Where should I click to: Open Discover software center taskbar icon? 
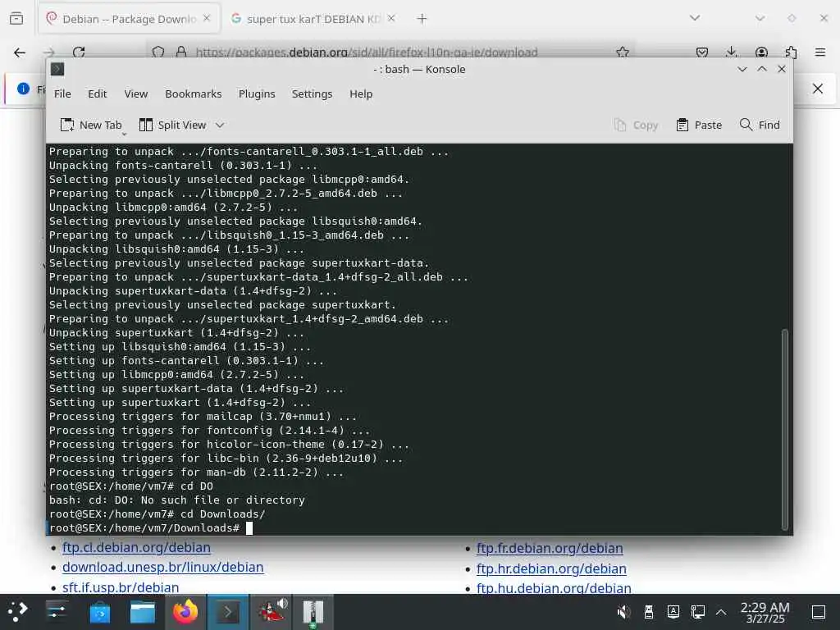(99, 612)
